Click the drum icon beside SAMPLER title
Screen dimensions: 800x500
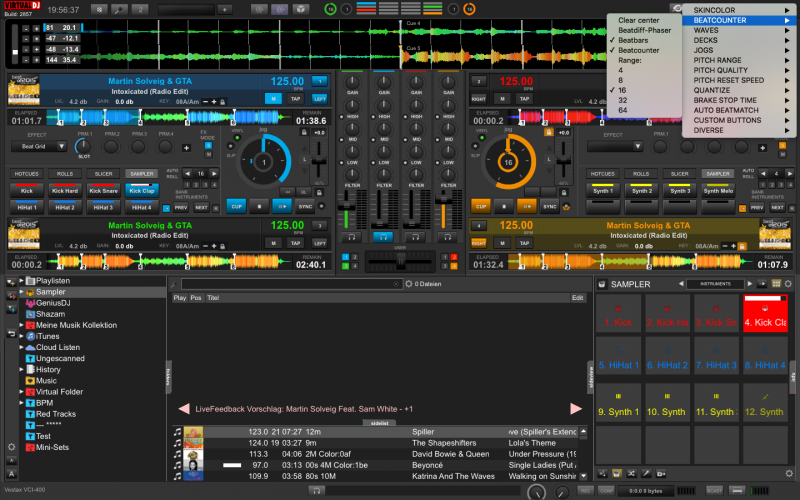pyautogui.click(x=602, y=284)
